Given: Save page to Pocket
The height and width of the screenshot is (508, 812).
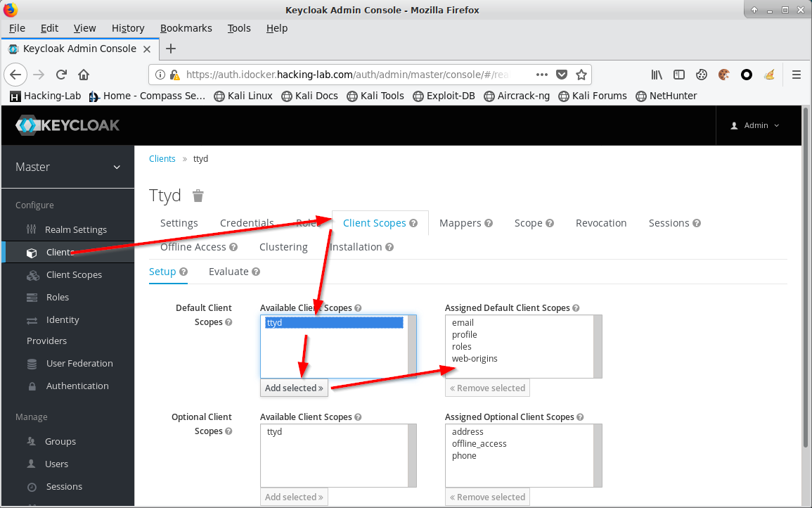Looking at the screenshot, I should pyautogui.click(x=561, y=75).
